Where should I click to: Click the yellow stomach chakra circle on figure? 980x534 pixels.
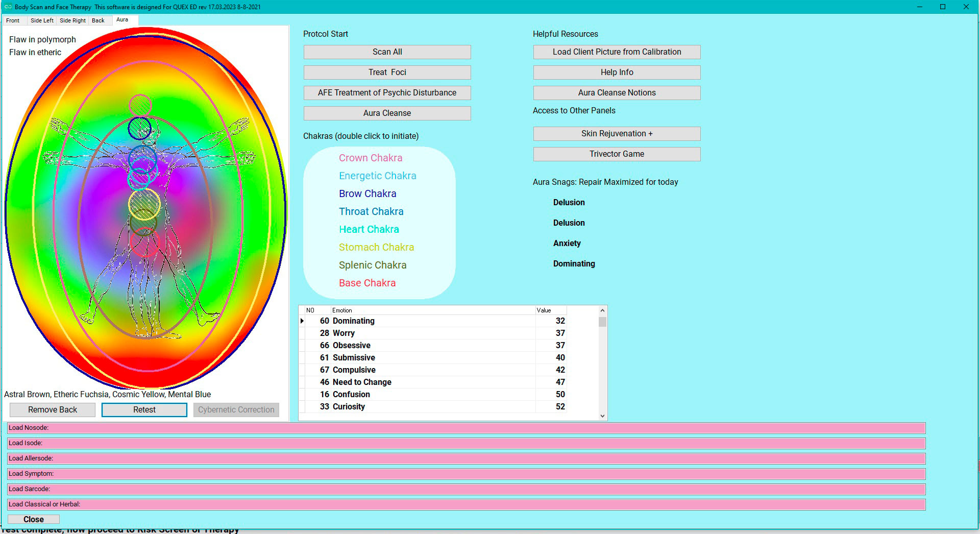[144, 204]
